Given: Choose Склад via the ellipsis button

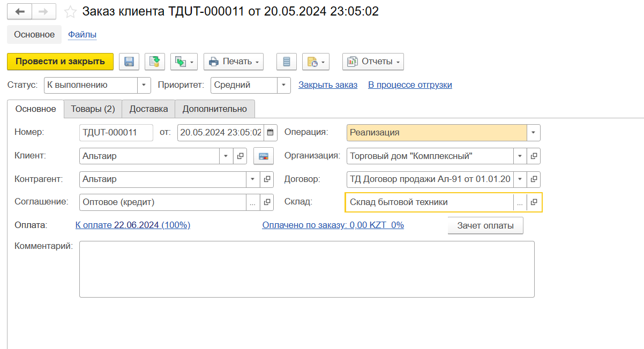Looking at the screenshot, I should (x=520, y=202).
